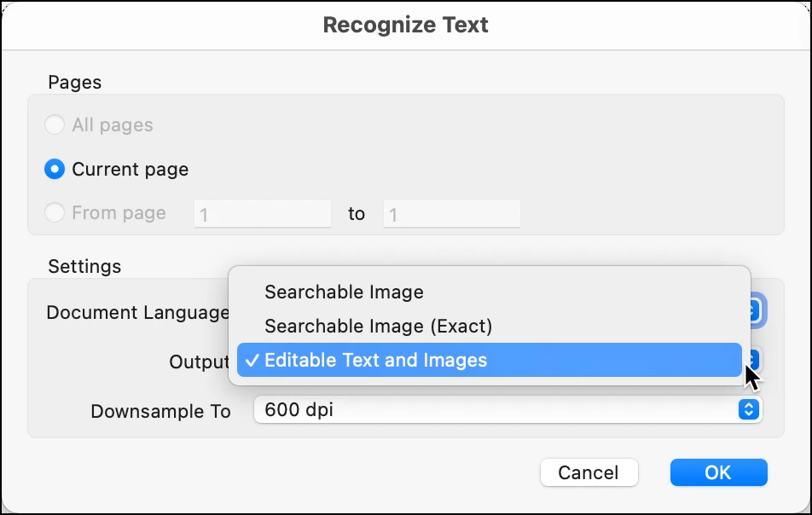Image resolution: width=812 pixels, height=515 pixels.
Task: Click the Output label text
Action: tap(199, 362)
